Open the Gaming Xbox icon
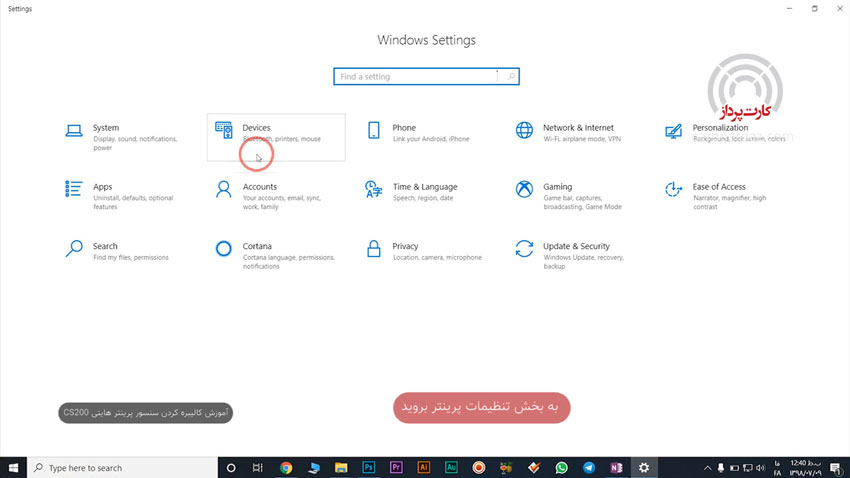The width and height of the screenshot is (850, 478). tap(524, 189)
